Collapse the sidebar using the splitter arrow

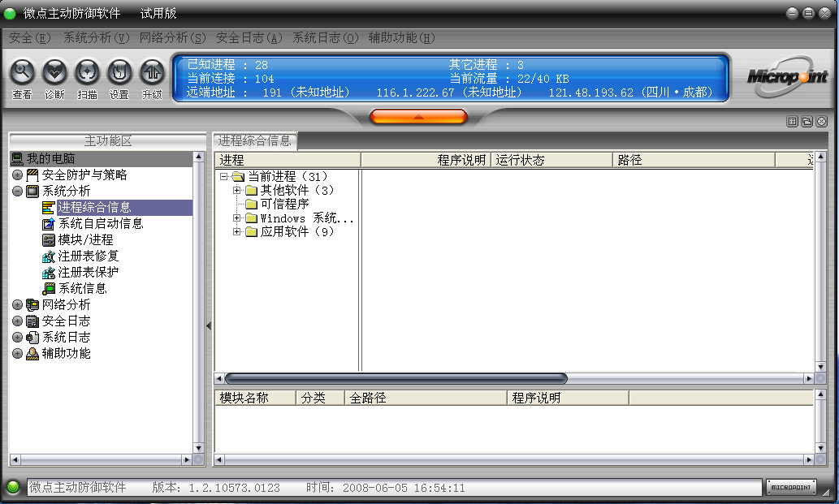[209, 325]
